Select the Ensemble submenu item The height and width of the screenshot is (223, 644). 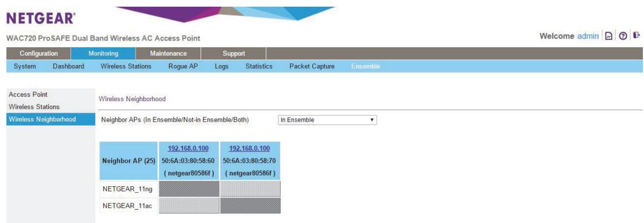tap(366, 66)
